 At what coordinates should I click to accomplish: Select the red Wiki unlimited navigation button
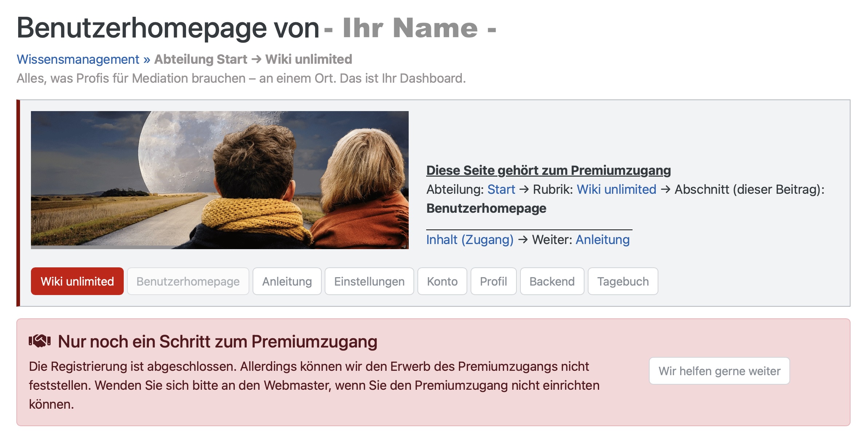(x=78, y=281)
